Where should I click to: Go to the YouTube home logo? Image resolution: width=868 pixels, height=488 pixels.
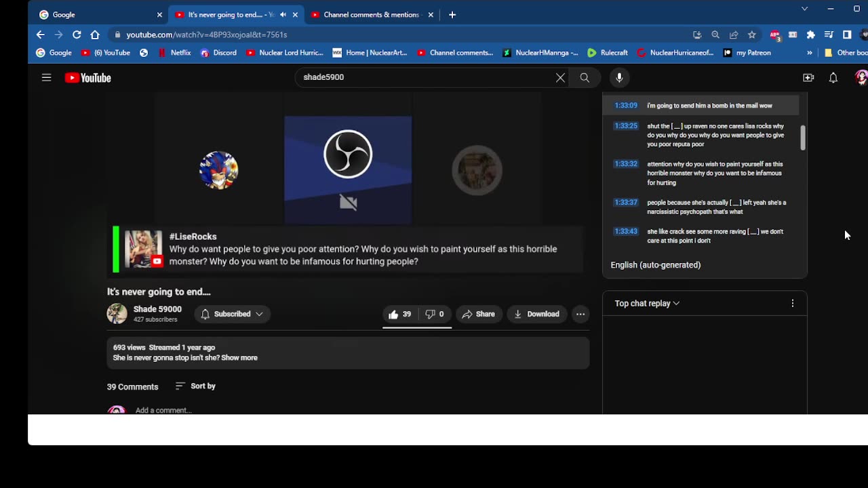coord(87,78)
